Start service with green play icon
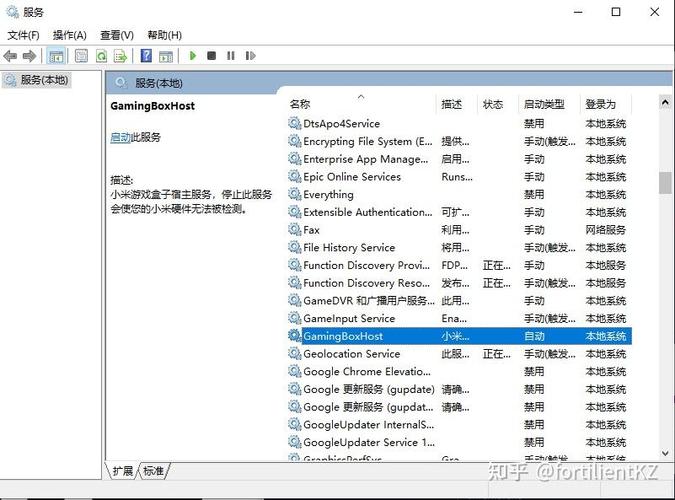This screenshot has height=500, width=675. coord(193,56)
